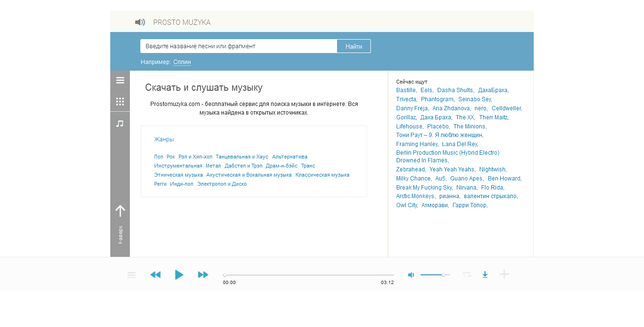
Task: Open the Gorillaz search link
Action: pos(406,117)
